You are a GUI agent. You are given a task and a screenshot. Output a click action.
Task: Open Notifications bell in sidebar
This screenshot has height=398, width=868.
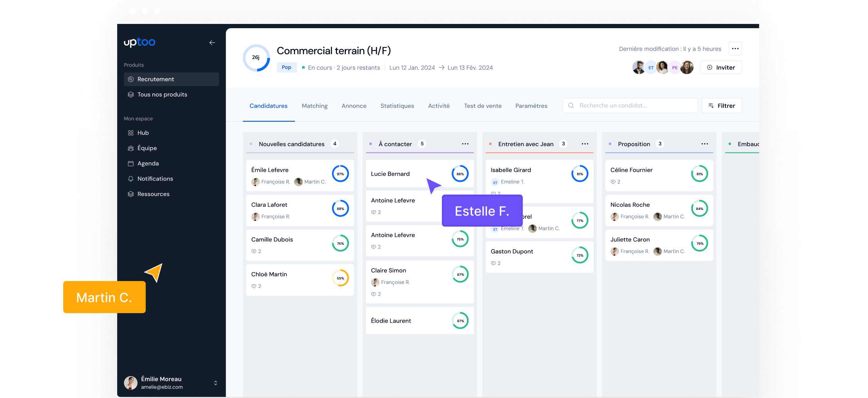[131, 179]
